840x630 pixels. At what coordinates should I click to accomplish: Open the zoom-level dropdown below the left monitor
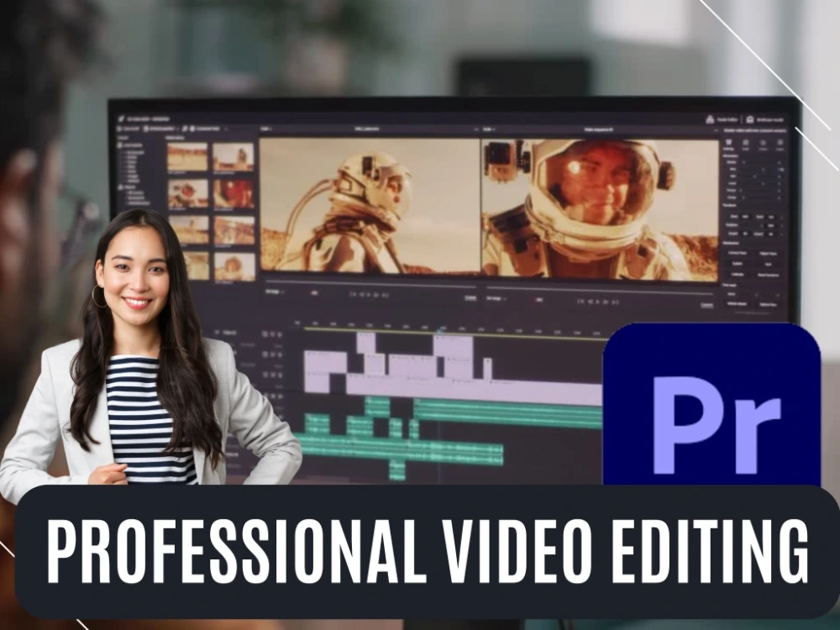[x=275, y=292]
